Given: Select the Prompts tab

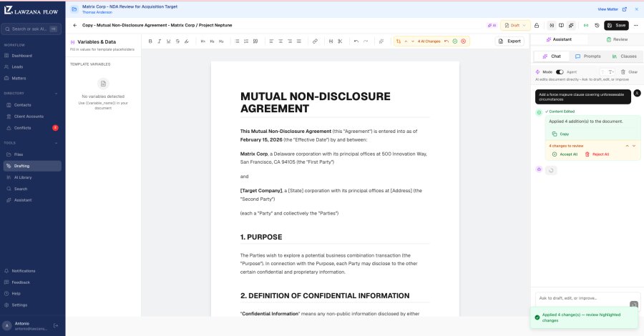Looking at the screenshot, I should pos(587,56).
